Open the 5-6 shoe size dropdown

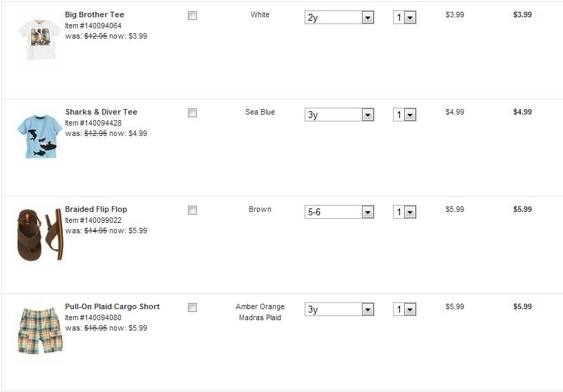[339, 213]
